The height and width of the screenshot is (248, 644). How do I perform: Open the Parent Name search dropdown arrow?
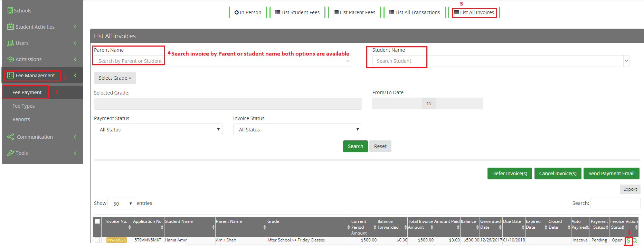click(x=348, y=61)
